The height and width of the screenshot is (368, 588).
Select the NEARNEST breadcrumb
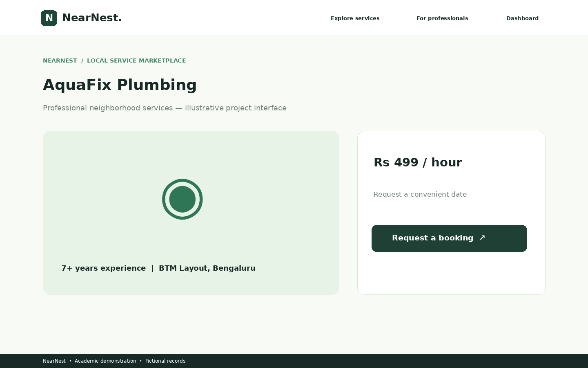pos(60,61)
